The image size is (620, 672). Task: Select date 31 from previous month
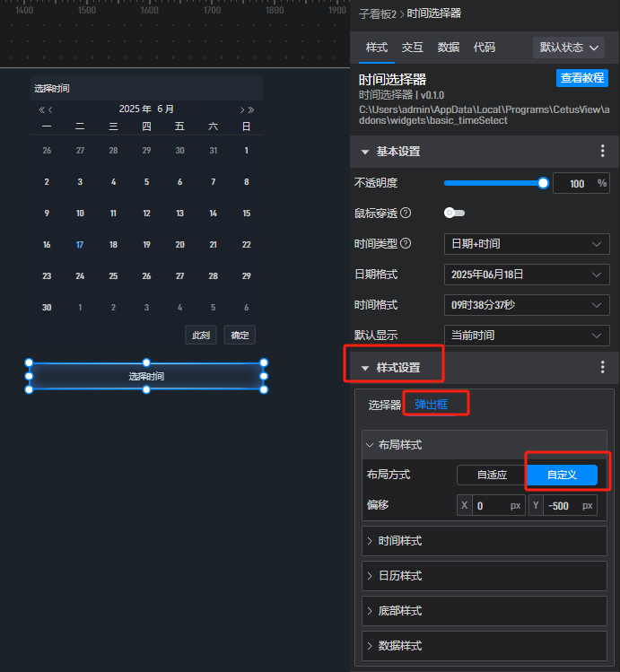point(213,151)
